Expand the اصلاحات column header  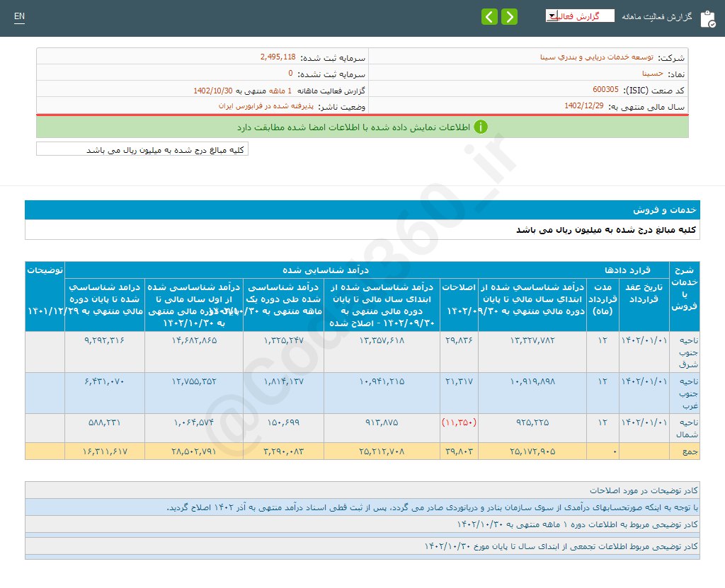coord(459,303)
